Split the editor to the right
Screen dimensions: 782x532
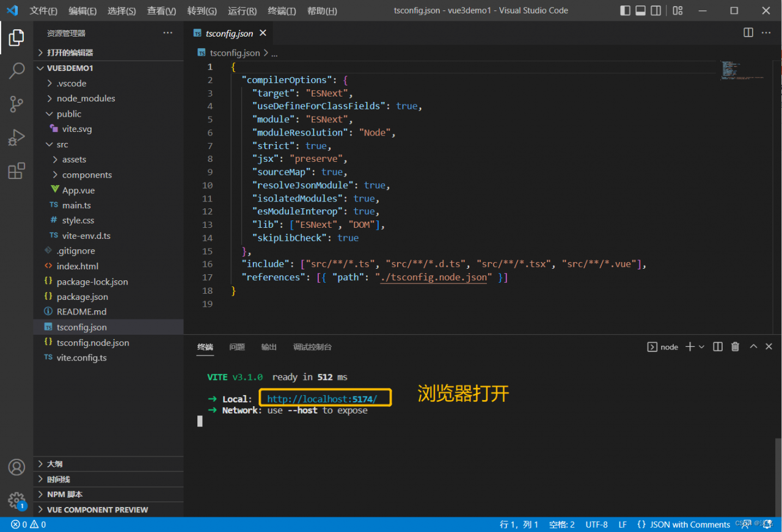(748, 33)
